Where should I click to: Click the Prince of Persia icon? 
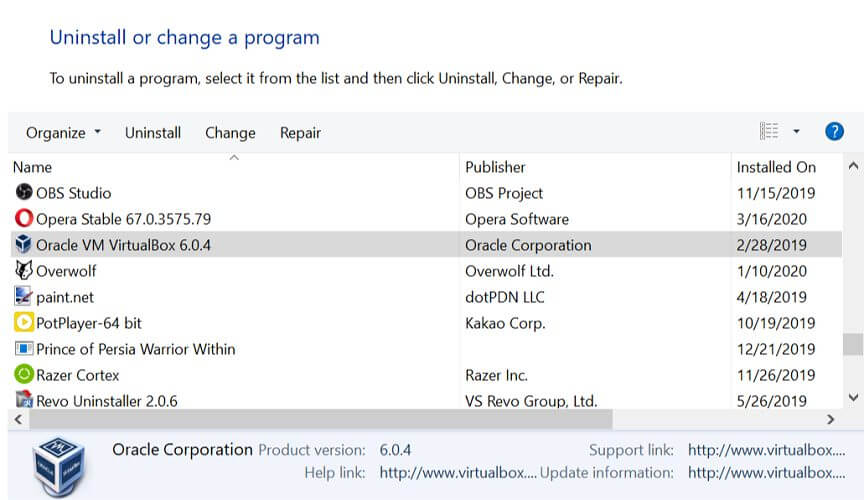pyautogui.click(x=24, y=348)
